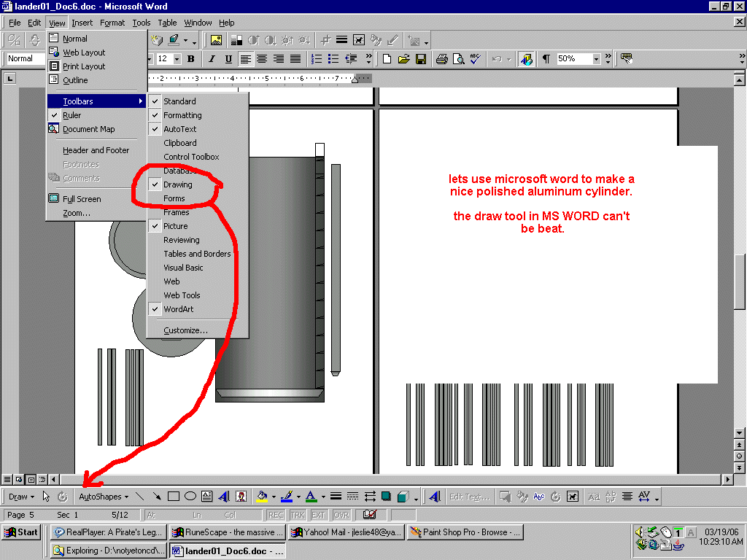This screenshot has height=560, width=747.
Task: Select the Line tool on the Drawing toolbar
Action: click(139, 497)
